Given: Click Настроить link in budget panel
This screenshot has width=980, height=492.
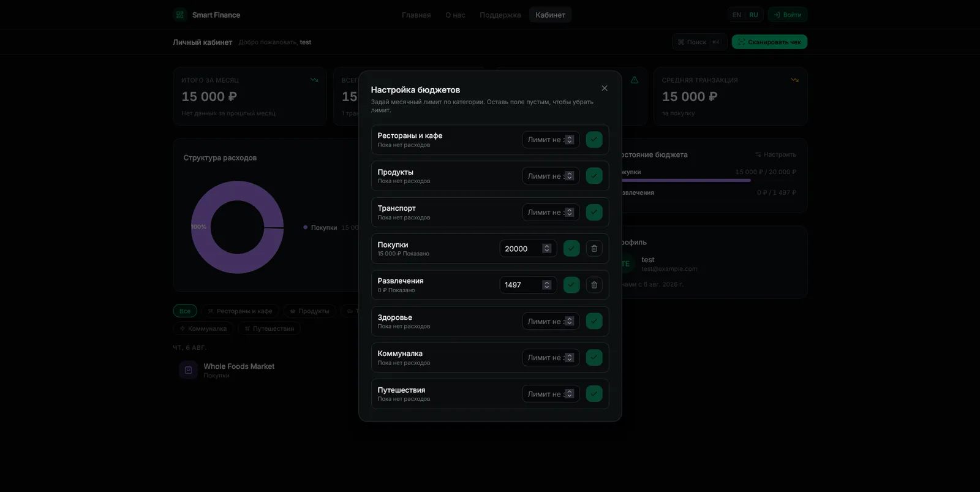Looking at the screenshot, I should 776,154.
